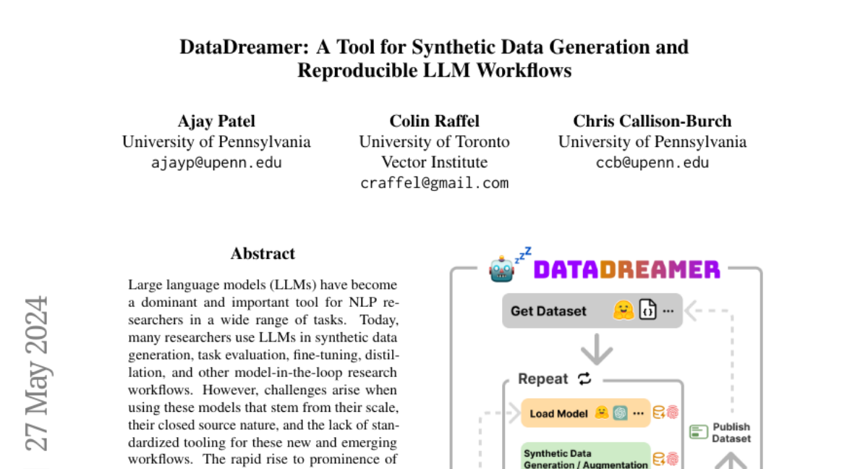Click the down arrow below Get Dataset

(x=597, y=352)
